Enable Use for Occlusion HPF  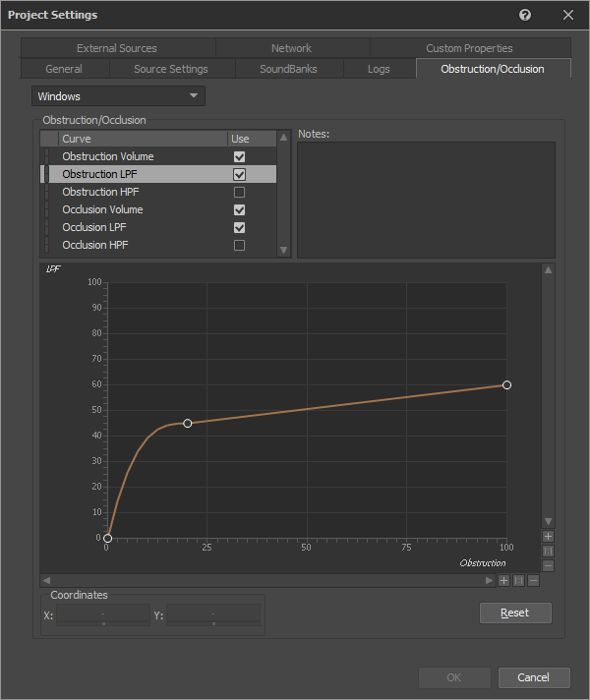[x=239, y=245]
